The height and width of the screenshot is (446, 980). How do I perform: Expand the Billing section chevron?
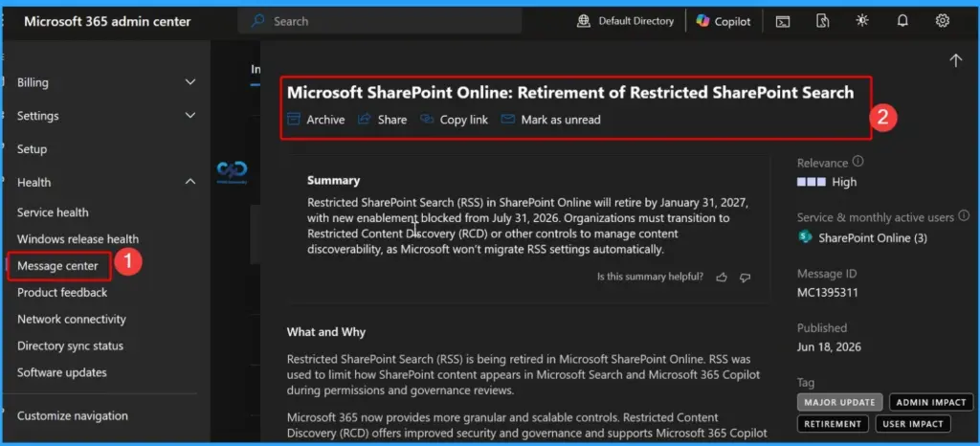190,81
